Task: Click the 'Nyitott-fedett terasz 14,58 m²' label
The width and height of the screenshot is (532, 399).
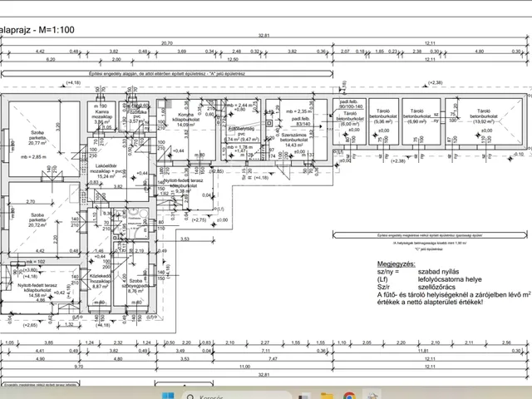Action: [x=37, y=290]
